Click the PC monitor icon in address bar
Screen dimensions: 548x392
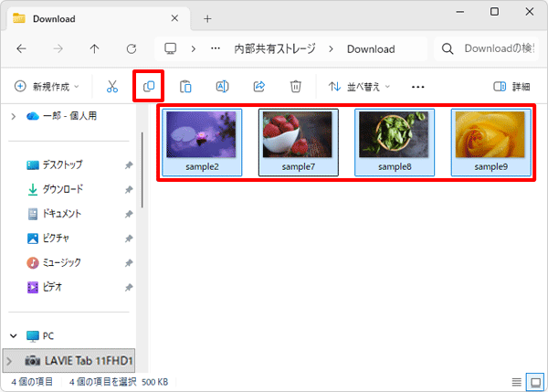point(171,48)
